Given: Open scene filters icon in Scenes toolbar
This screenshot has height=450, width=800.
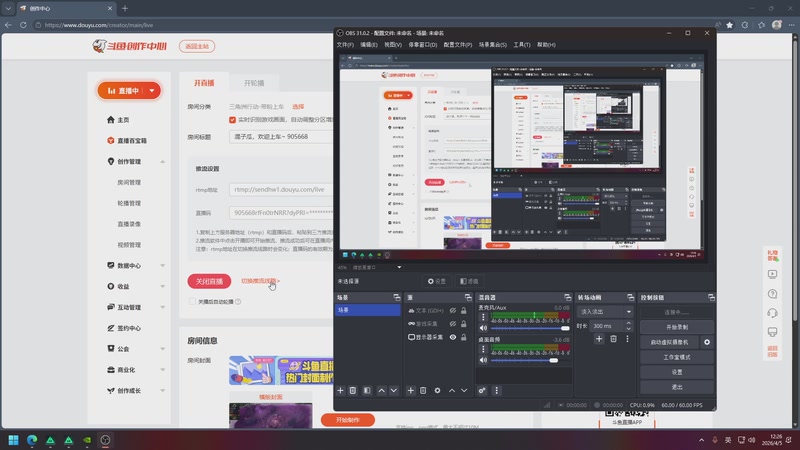Looking at the screenshot, I should click(367, 391).
